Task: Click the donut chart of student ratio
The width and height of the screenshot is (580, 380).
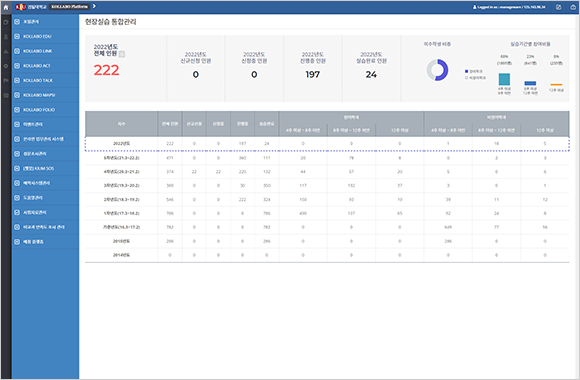Action: [x=437, y=70]
